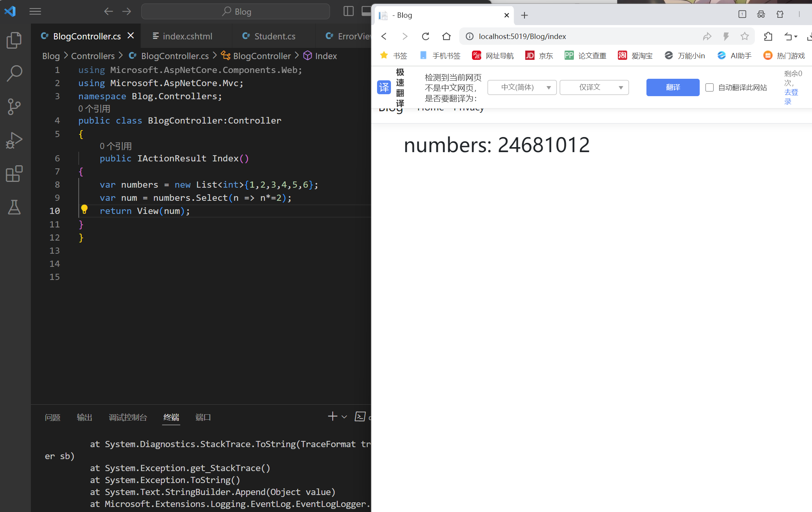Open Source Control view icon

(x=14, y=107)
